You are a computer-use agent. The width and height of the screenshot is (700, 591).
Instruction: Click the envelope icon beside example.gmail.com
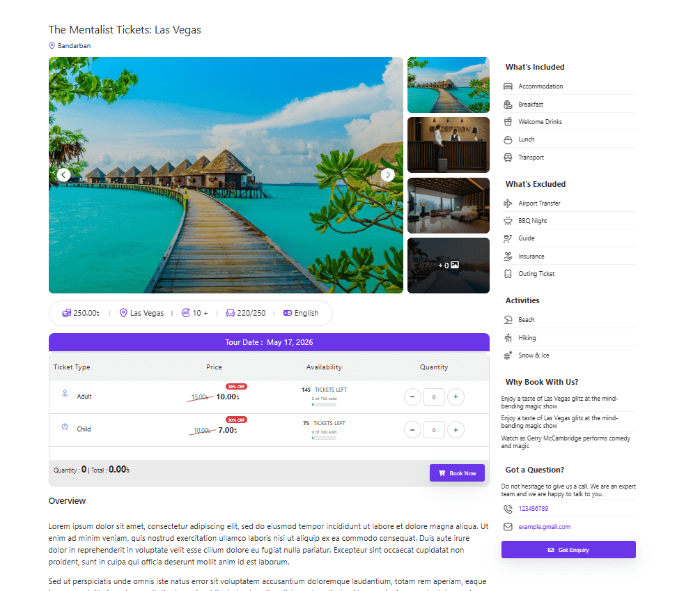[508, 527]
